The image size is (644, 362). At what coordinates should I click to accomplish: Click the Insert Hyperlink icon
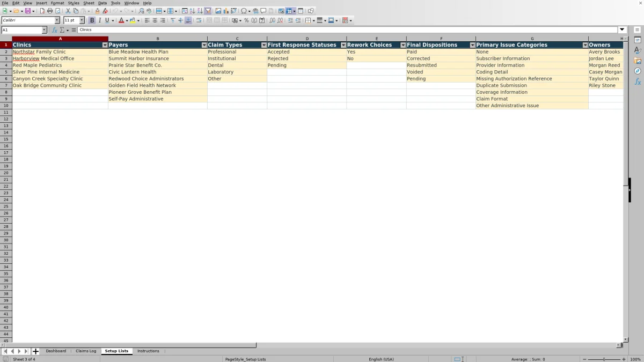tap(255, 11)
